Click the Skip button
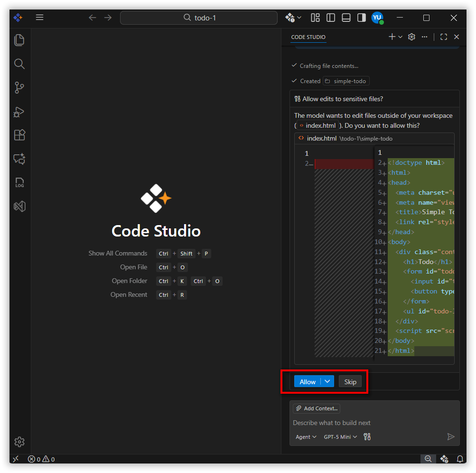Image resolution: width=476 pixels, height=473 pixels. 350,381
